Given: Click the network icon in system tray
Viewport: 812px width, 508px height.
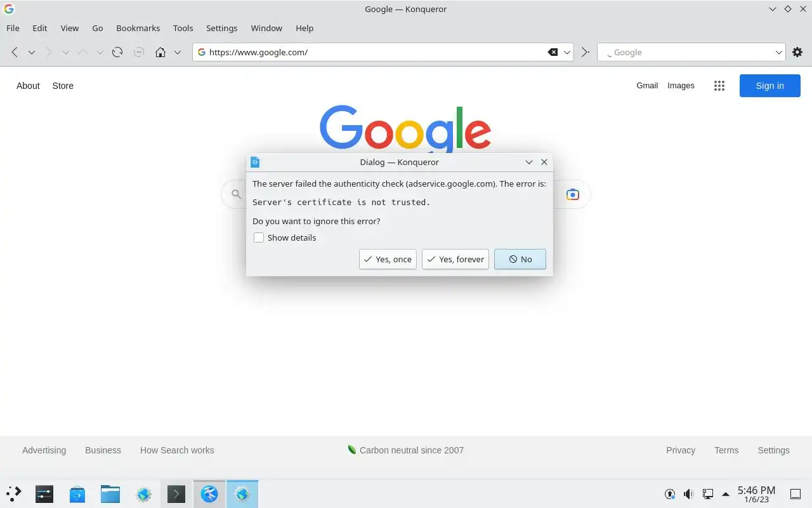Looking at the screenshot, I should (708, 494).
